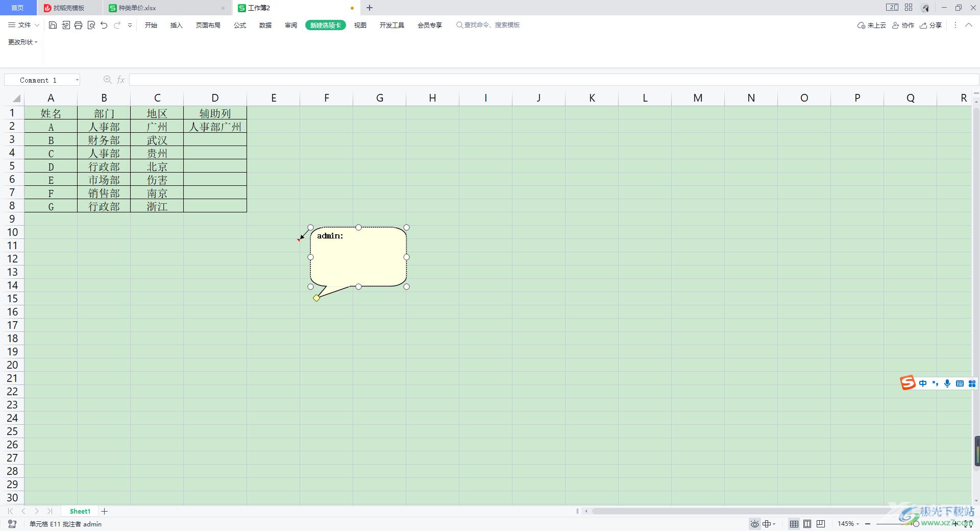Click the command search box
Screen dimensions: 980x531
488,25
